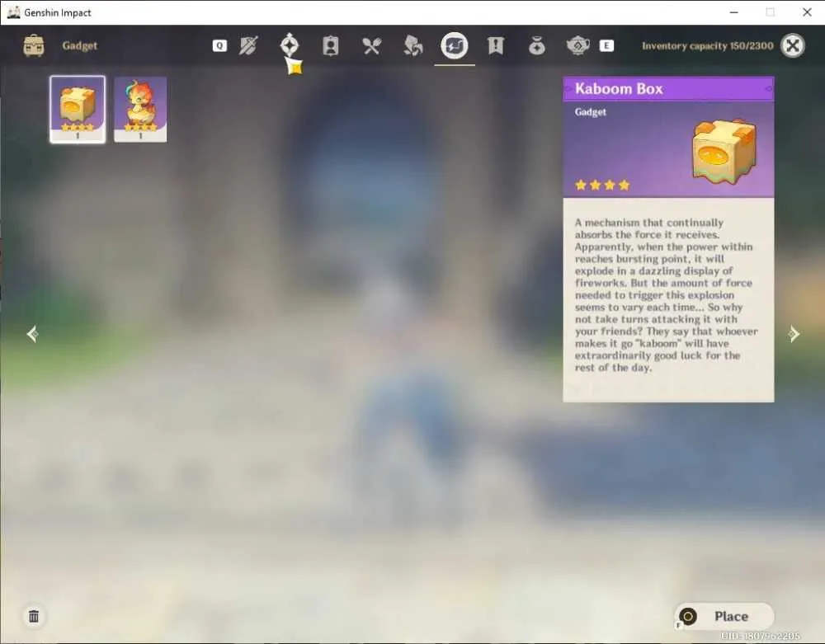Viewport: 825px width, 644px height.
Task: Open the Materials inventory tab
Action: (x=413, y=45)
